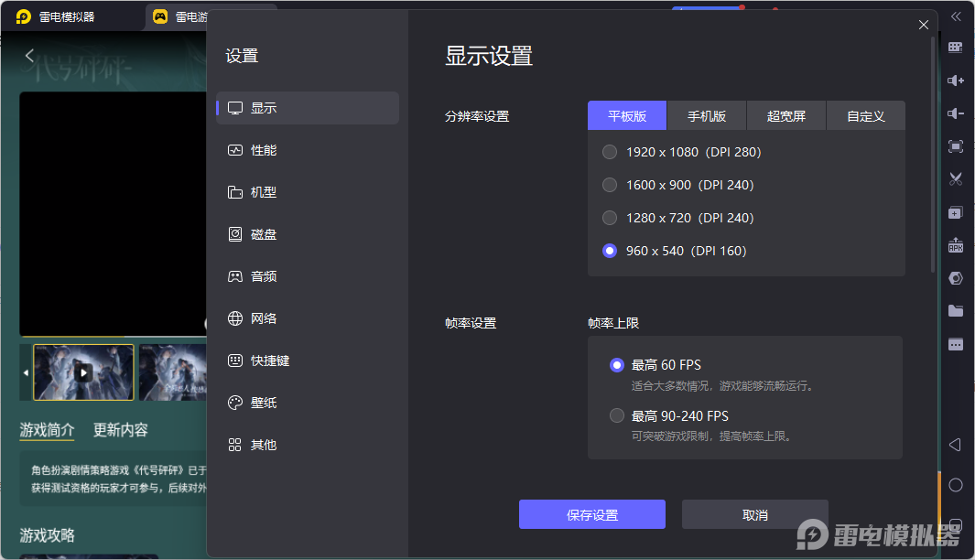The width and height of the screenshot is (975, 560).
Task: Select 1280 x 720 resolution option
Action: pyautogui.click(x=610, y=218)
